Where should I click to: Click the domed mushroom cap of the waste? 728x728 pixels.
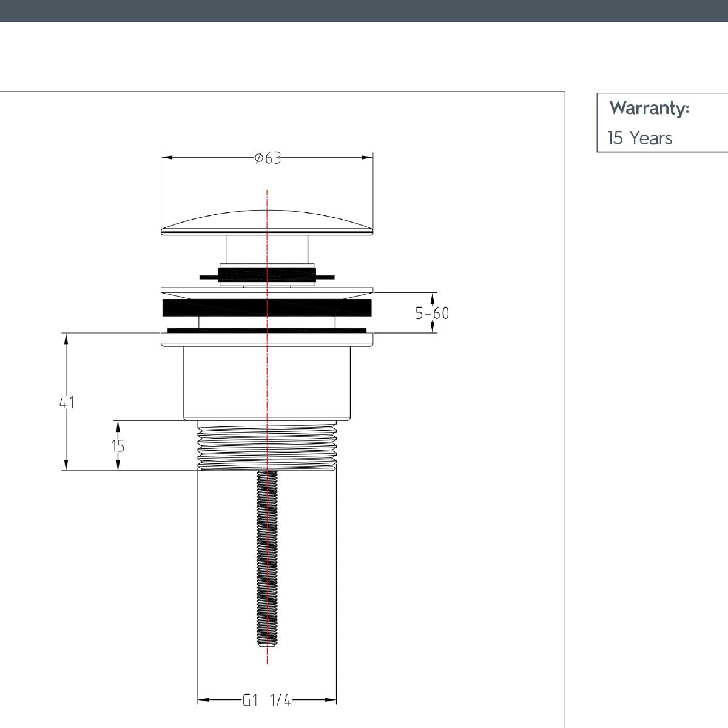(267, 223)
